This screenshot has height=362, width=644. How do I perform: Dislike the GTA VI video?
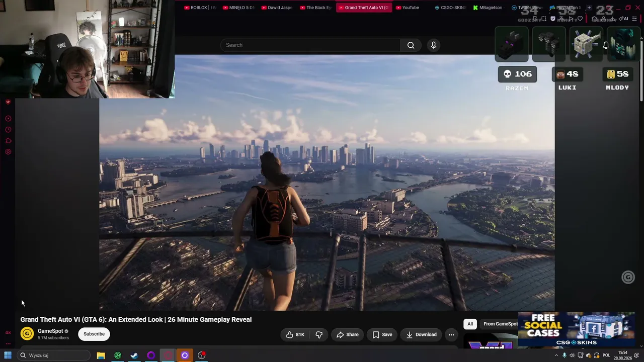coord(319,334)
